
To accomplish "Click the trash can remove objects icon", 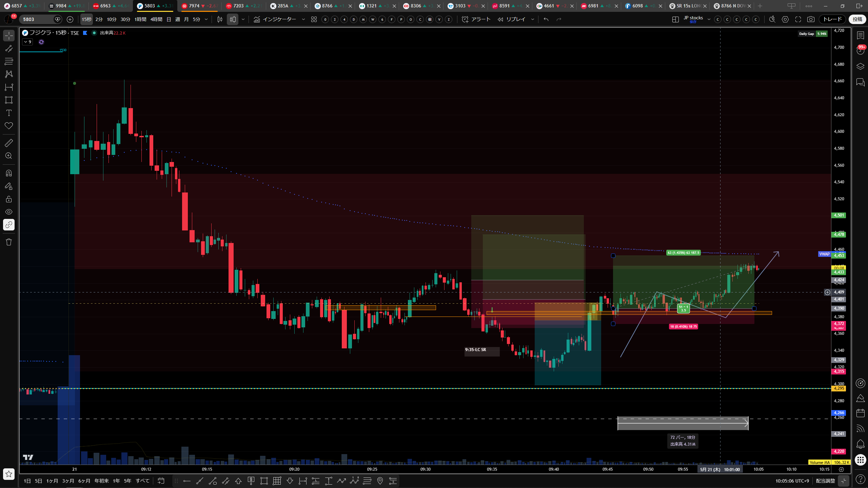I will click(9, 242).
